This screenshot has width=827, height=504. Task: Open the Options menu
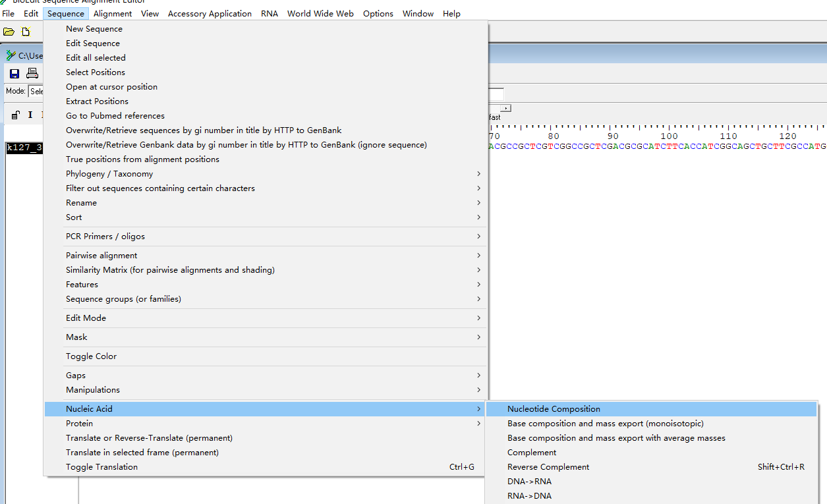point(378,13)
